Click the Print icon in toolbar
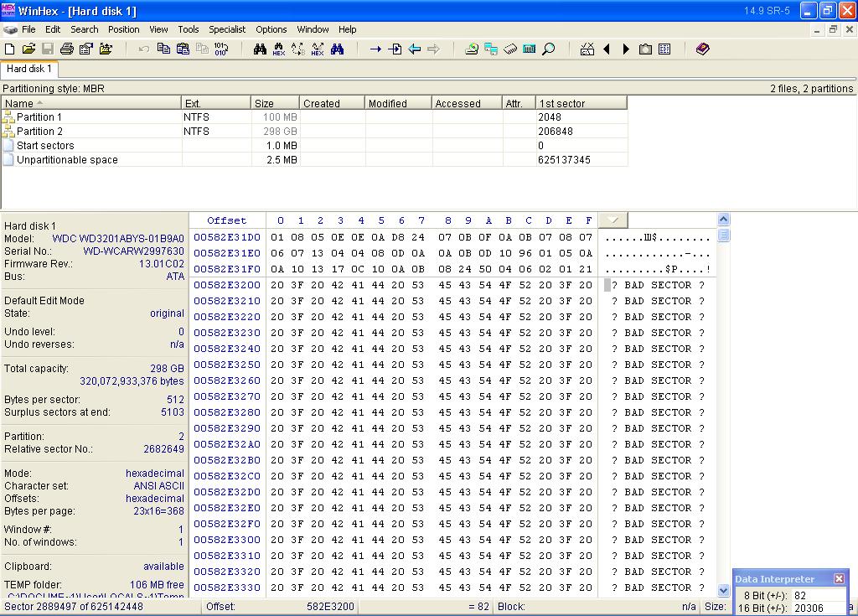 (x=67, y=49)
